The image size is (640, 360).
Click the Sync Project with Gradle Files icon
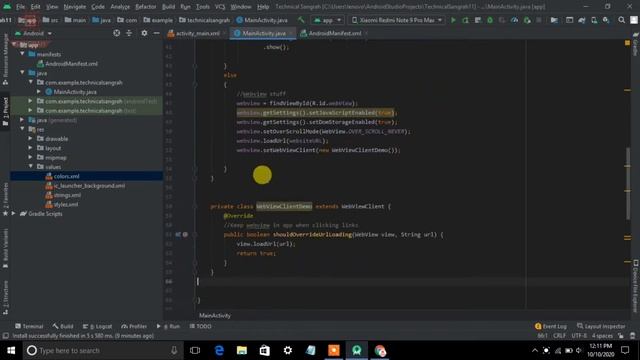pyautogui.click(x=582, y=20)
